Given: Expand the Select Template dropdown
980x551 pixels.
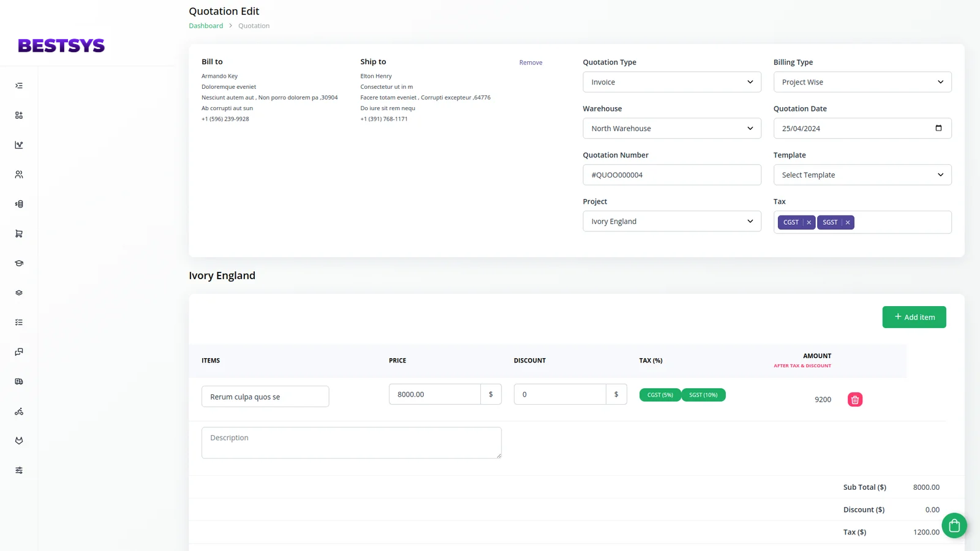Looking at the screenshot, I should 862,175.
